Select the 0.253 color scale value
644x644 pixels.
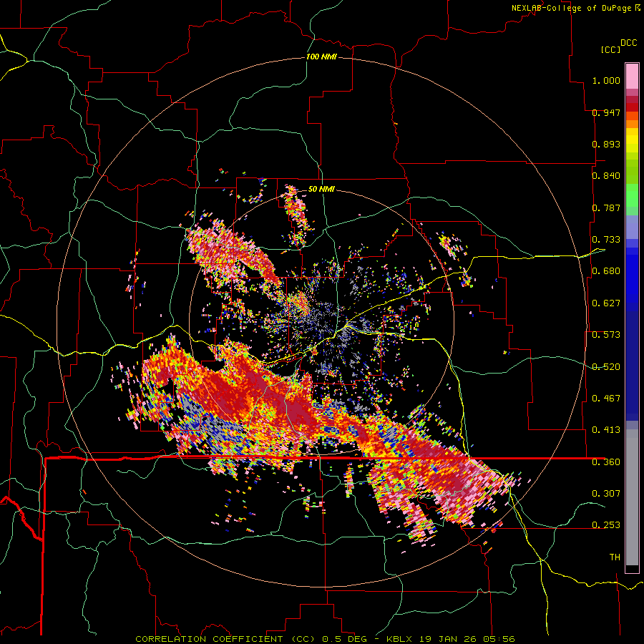point(606,525)
